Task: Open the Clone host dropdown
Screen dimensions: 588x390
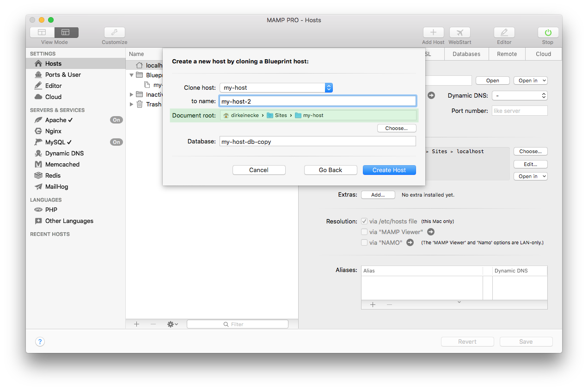Action: [328, 87]
